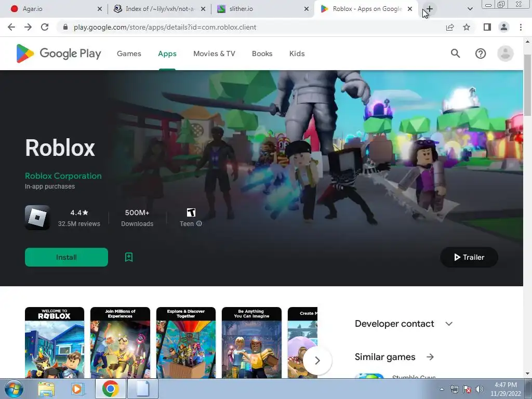Show next screenshots in carousel
Image resolution: width=532 pixels, height=399 pixels.
pos(317,361)
